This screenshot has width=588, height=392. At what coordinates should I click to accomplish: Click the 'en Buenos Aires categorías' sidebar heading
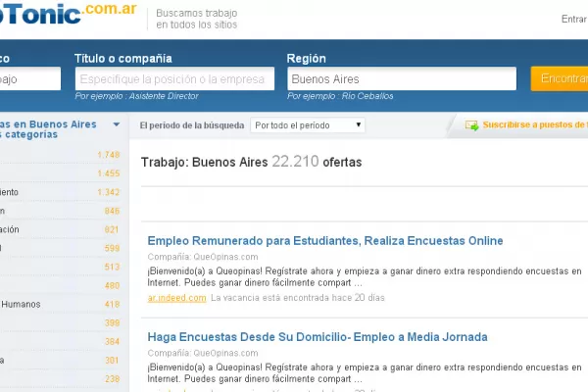48,129
